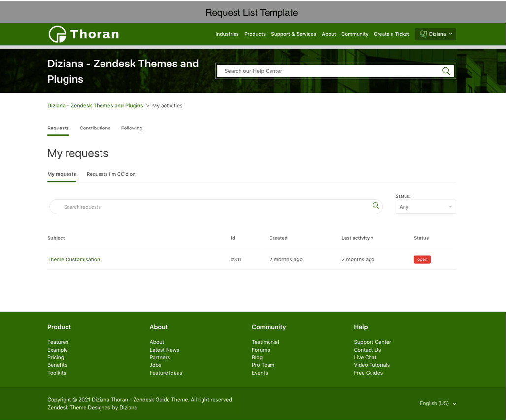Click the search requests magnifier icon
Screen dimensions: 506x420
tap(376, 206)
